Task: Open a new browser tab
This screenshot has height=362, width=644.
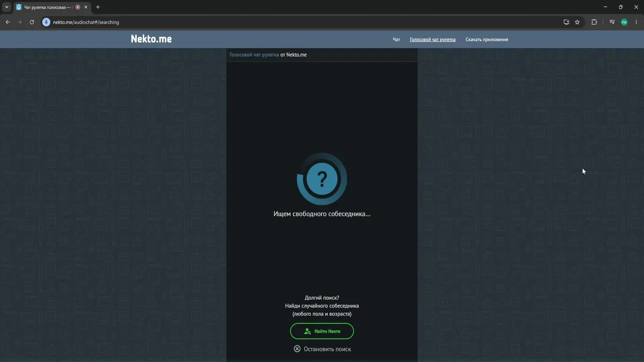Action: point(98,7)
